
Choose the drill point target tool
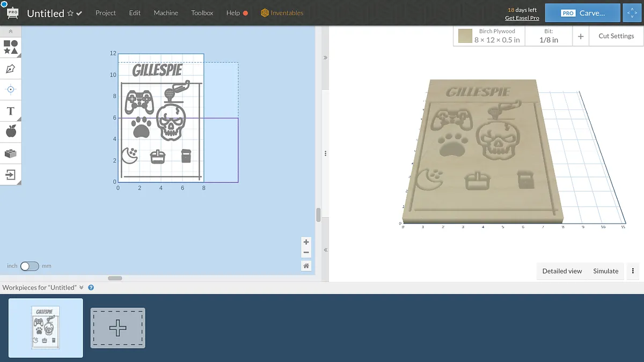[x=10, y=90]
